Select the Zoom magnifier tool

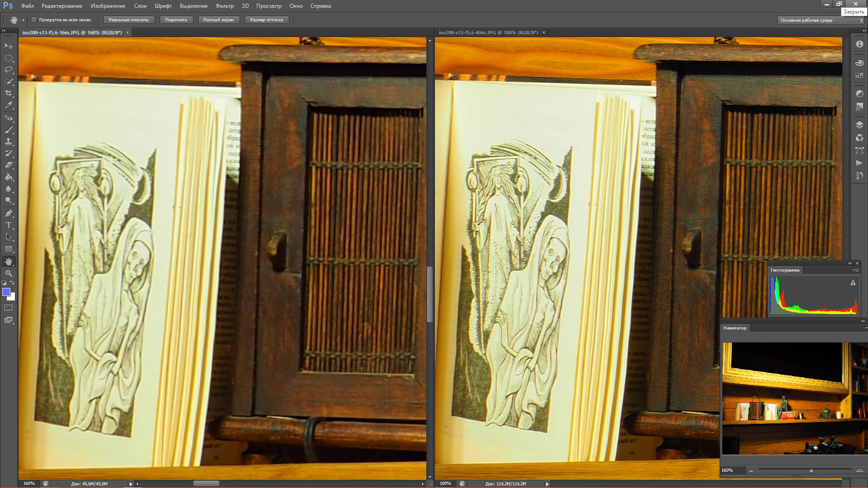tap(9, 273)
